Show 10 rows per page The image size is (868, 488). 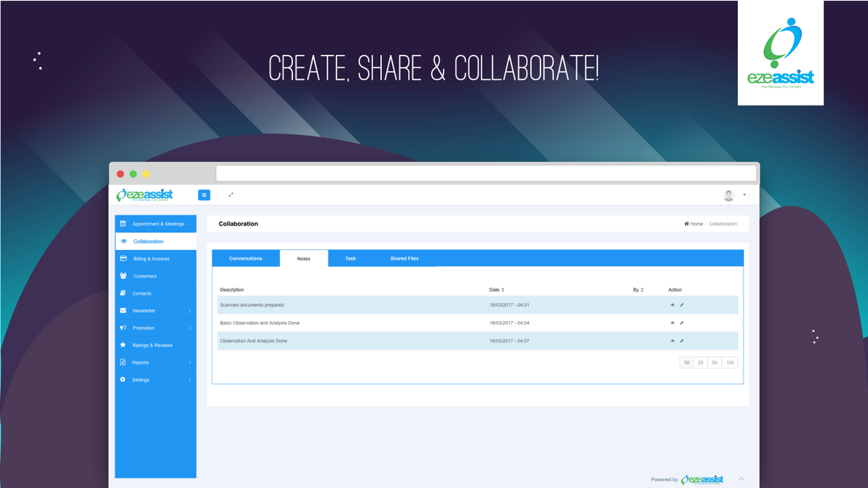pyautogui.click(x=686, y=363)
